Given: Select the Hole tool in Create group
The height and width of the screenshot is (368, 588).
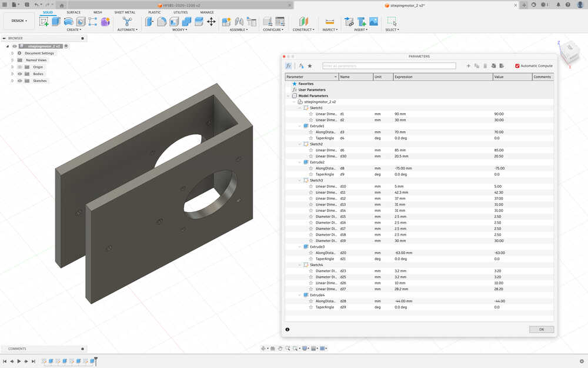Looking at the screenshot, I should (x=81, y=21).
